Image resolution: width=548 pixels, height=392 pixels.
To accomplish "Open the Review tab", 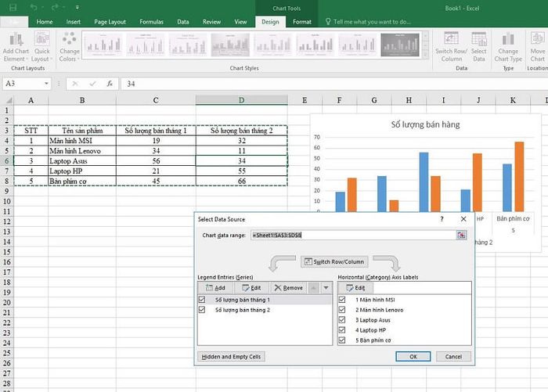I will coord(211,22).
